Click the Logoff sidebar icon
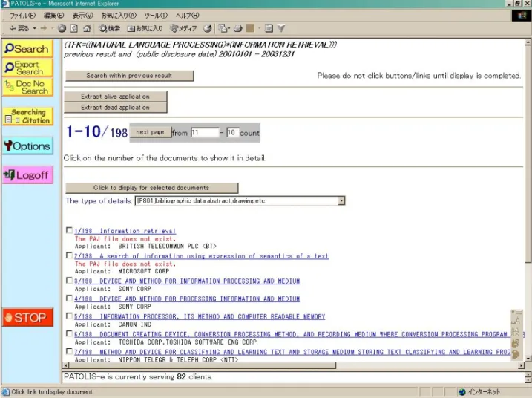The image size is (532, 398). coord(27,175)
